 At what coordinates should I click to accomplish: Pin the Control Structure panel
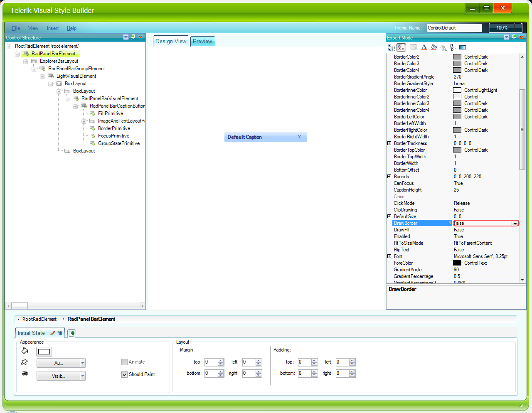point(133,37)
